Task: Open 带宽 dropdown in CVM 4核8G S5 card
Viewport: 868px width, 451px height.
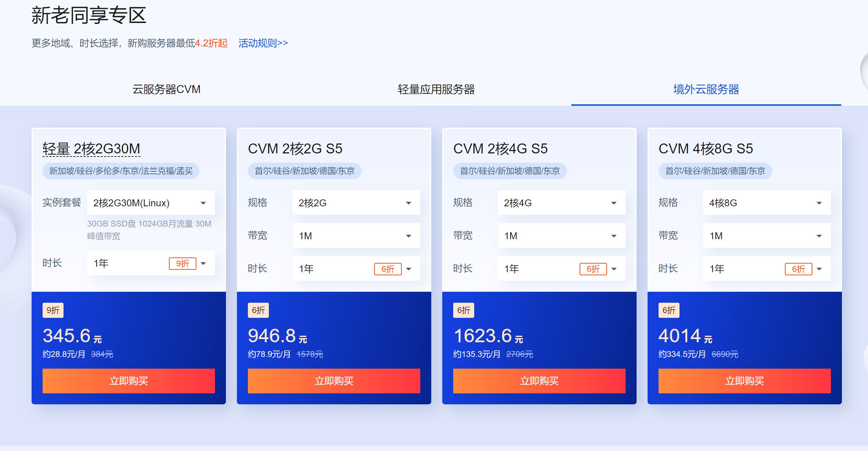Action: [x=767, y=236]
